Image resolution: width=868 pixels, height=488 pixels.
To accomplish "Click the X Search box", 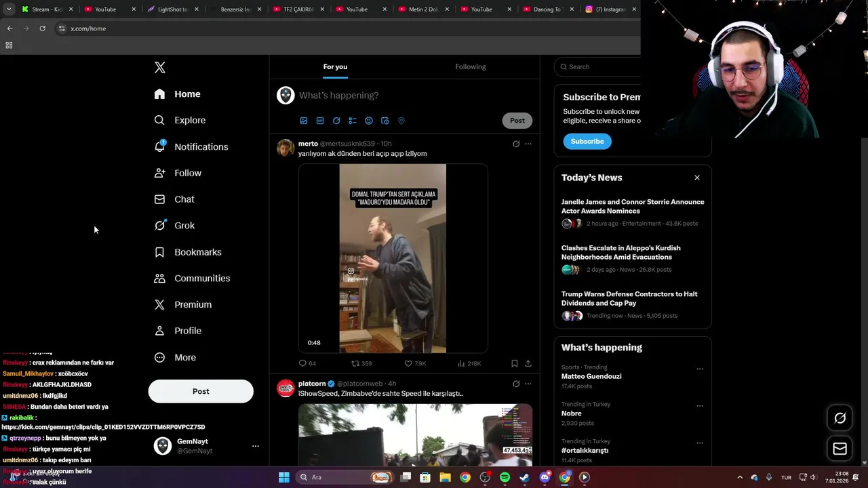I will point(598,66).
